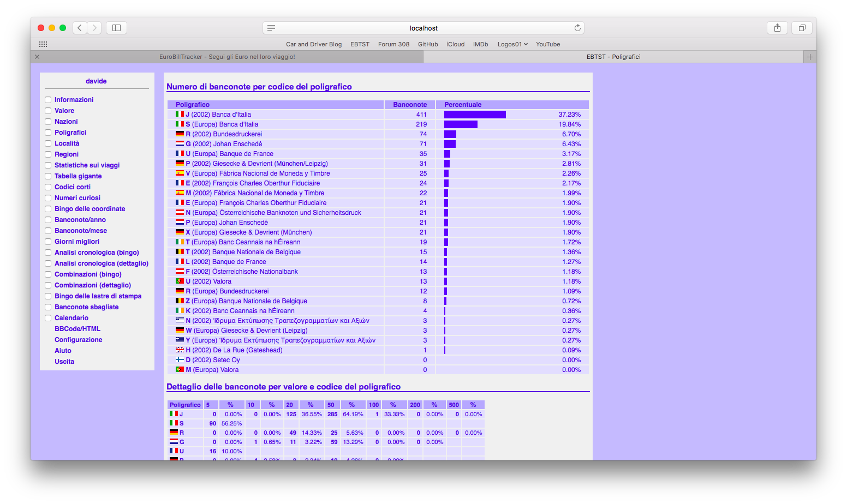Click the Finnish flag beside D (2002) Setec Oy
The width and height of the screenshot is (847, 504).
click(179, 359)
